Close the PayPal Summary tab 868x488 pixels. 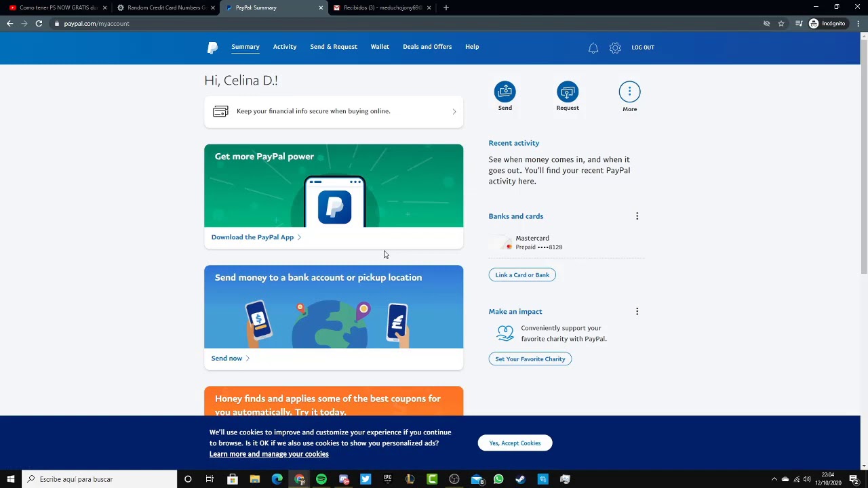click(321, 7)
